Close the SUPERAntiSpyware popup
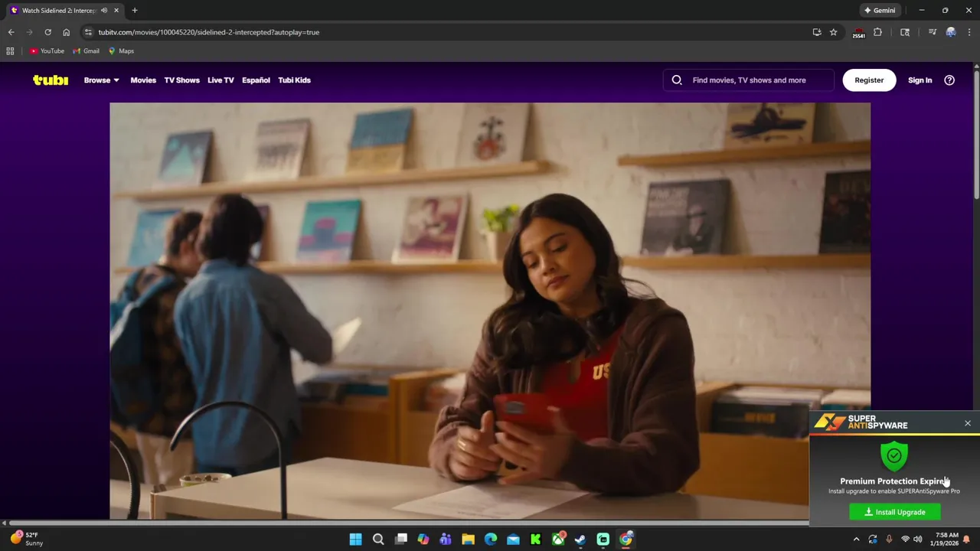This screenshot has width=980, height=551. click(x=968, y=423)
